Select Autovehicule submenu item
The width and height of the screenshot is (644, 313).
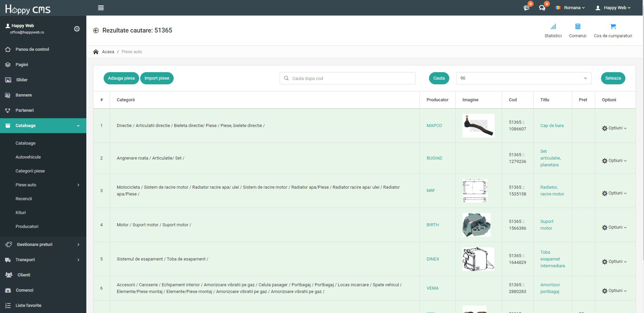click(x=28, y=157)
